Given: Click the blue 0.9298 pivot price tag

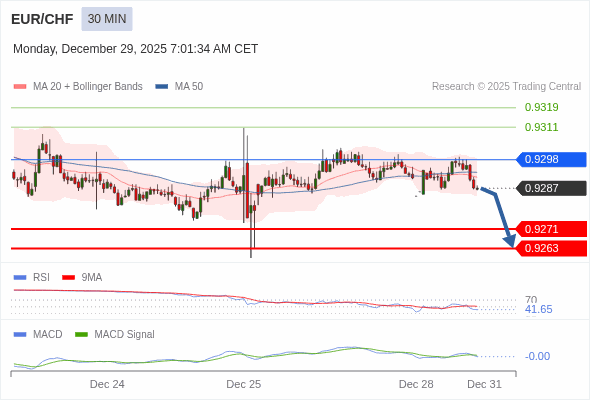Looking at the screenshot, I should coord(551,159).
